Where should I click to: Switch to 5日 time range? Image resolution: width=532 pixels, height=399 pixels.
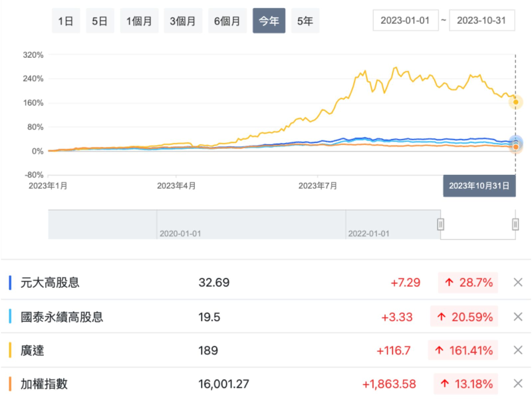(100, 21)
